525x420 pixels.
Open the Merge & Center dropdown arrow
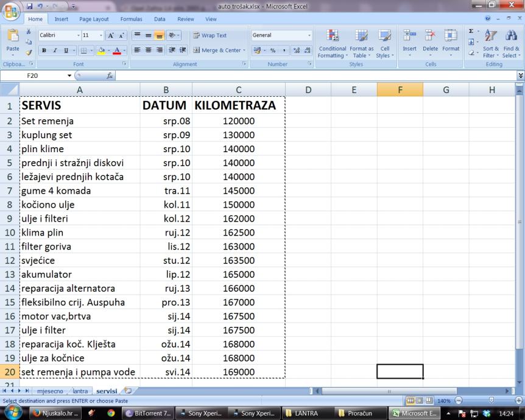[244, 51]
